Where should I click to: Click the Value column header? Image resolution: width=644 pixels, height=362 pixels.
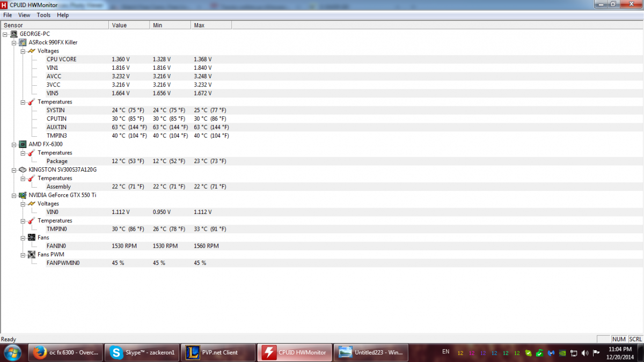pos(129,25)
